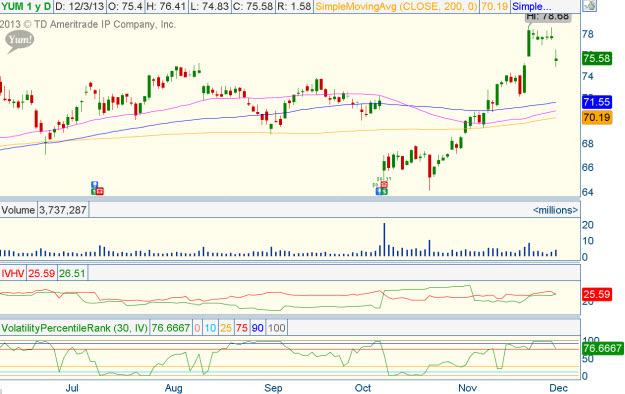625x394 pixels.
Task: Click the blue 90 level label
Action: point(257,328)
